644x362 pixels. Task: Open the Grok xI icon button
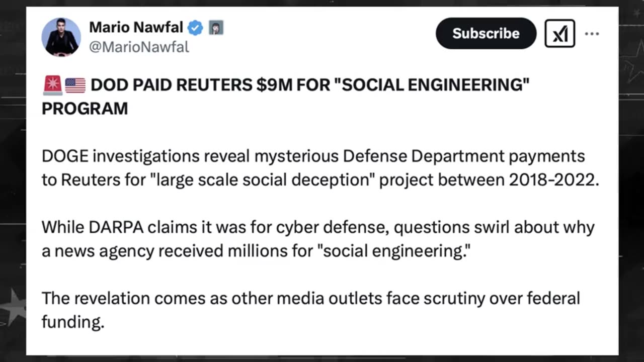point(559,34)
